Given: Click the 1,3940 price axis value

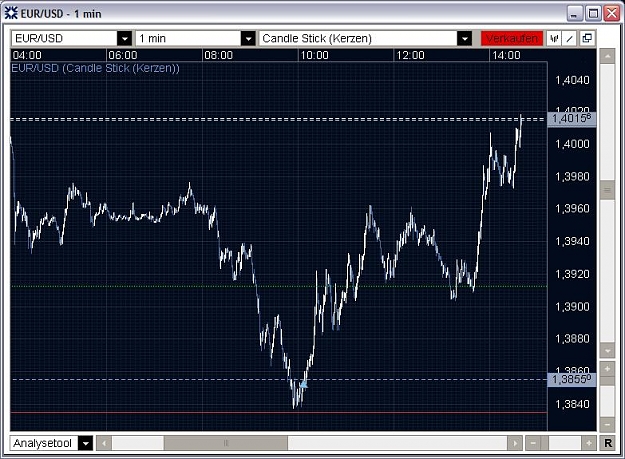Looking at the screenshot, I should tap(572, 241).
